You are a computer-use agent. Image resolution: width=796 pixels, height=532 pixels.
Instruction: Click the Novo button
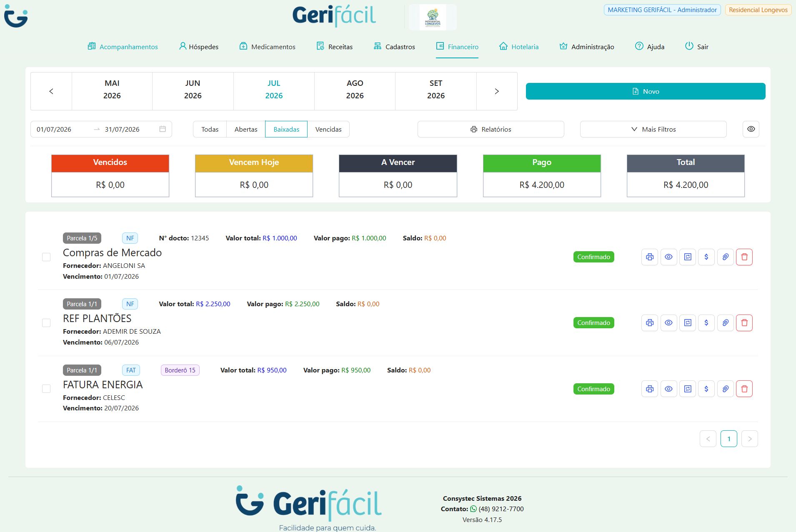[646, 91]
